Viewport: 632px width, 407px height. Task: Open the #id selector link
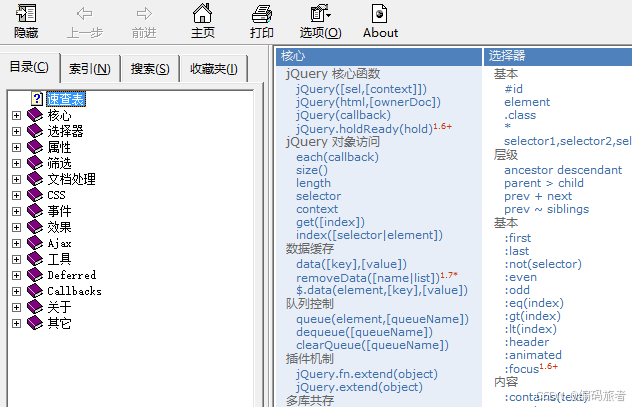(x=514, y=89)
